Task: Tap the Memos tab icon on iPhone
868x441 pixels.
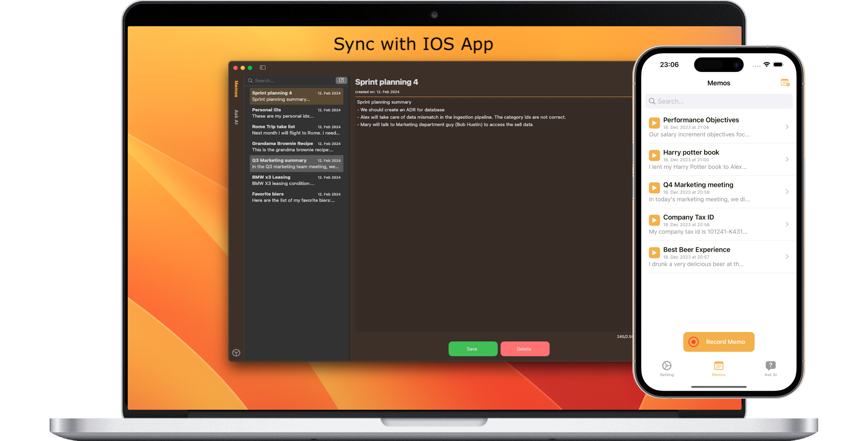Action: [718, 366]
